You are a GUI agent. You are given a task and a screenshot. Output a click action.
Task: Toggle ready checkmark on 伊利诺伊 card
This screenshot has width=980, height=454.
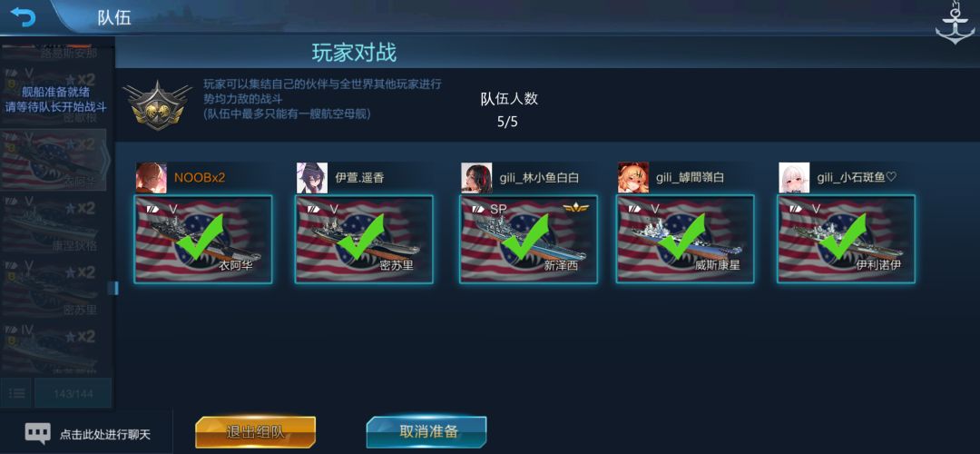click(x=842, y=238)
